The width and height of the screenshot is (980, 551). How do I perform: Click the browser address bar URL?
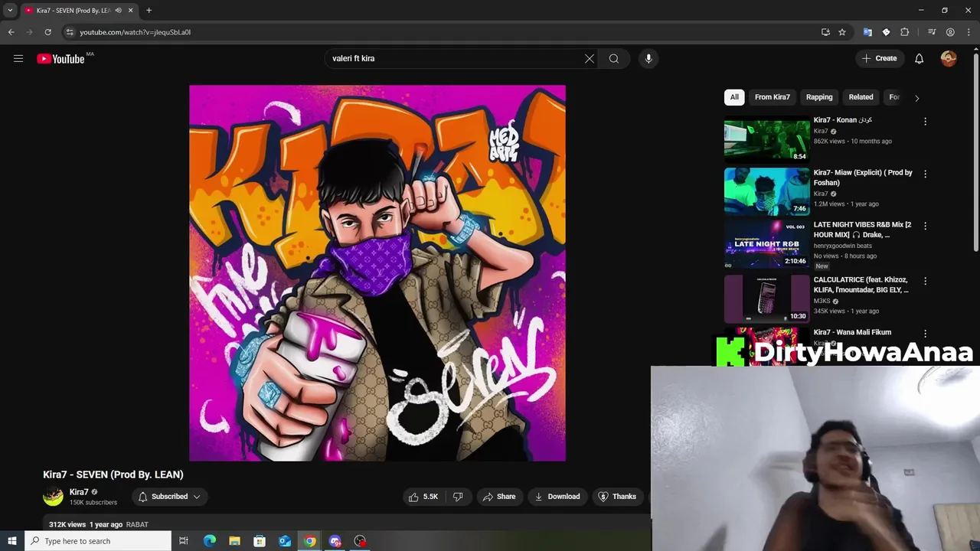coord(136,32)
